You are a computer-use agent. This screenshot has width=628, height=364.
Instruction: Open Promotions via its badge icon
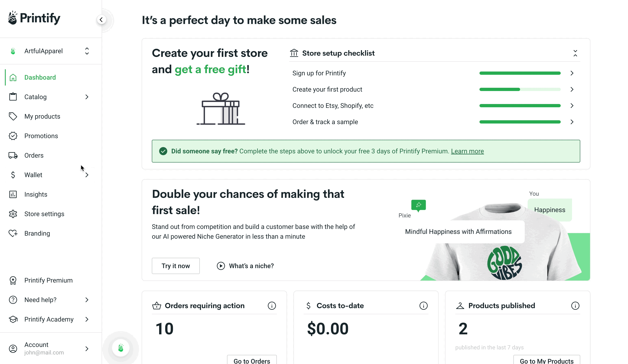[13, 136]
